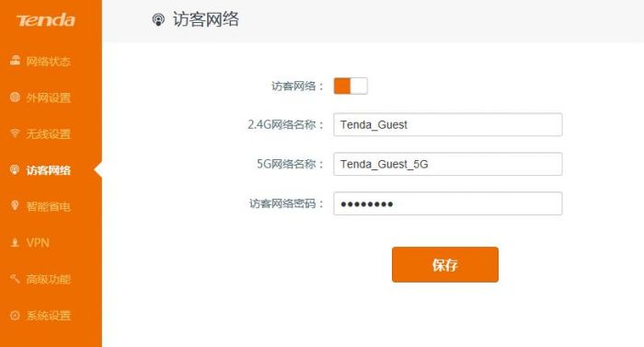This screenshot has width=644, height=347.
Task: Go to 高级功能 menu
Action: (x=49, y=279)
